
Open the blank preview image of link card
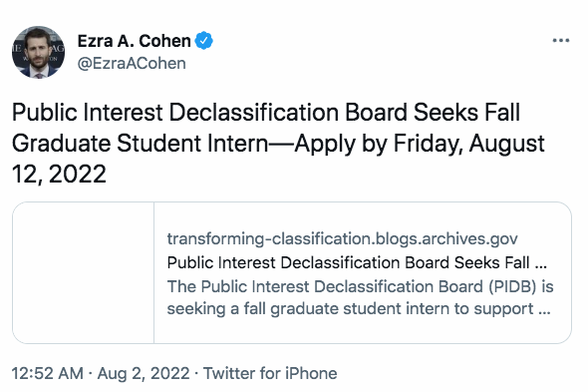(84, 272)
